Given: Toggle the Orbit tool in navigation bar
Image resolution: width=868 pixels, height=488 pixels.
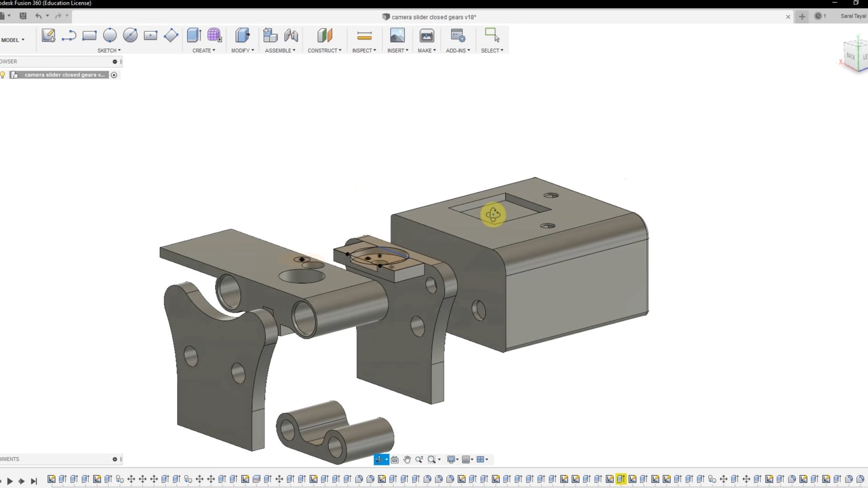Looking at the screenshot, I should click(379, 459).
